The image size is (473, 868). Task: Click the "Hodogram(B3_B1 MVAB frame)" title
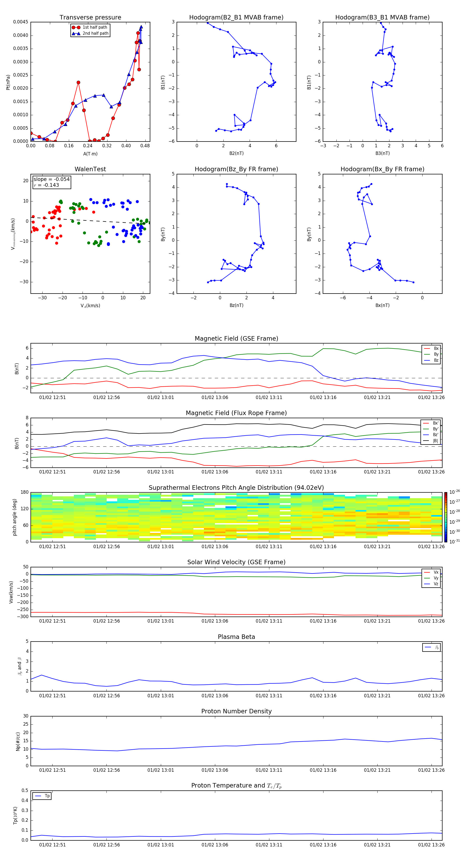[382, 18]
